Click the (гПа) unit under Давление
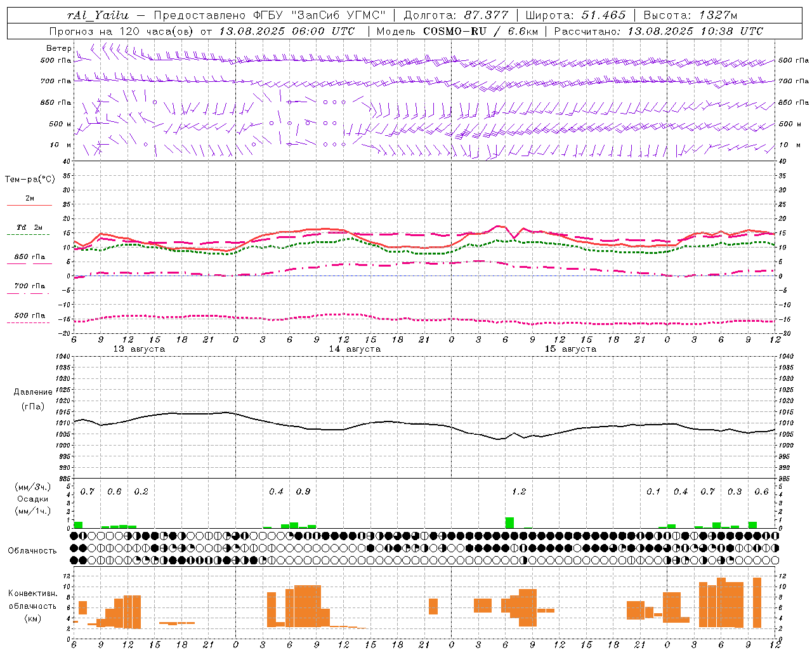 [32, 407]
